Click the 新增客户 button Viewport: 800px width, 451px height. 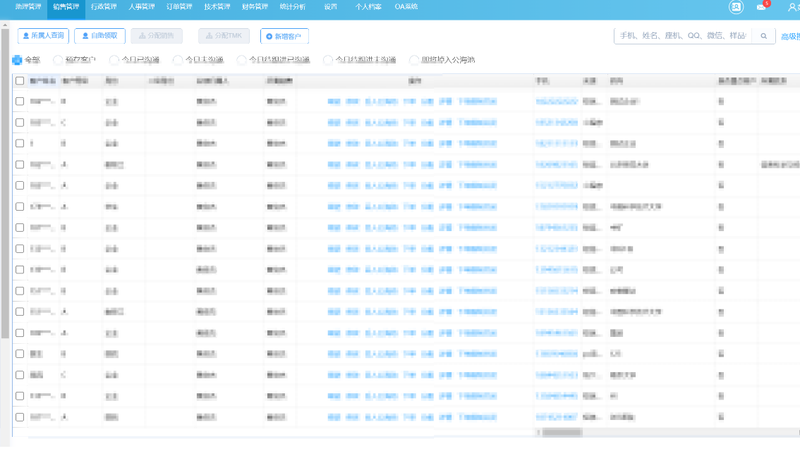coord(284,37)
